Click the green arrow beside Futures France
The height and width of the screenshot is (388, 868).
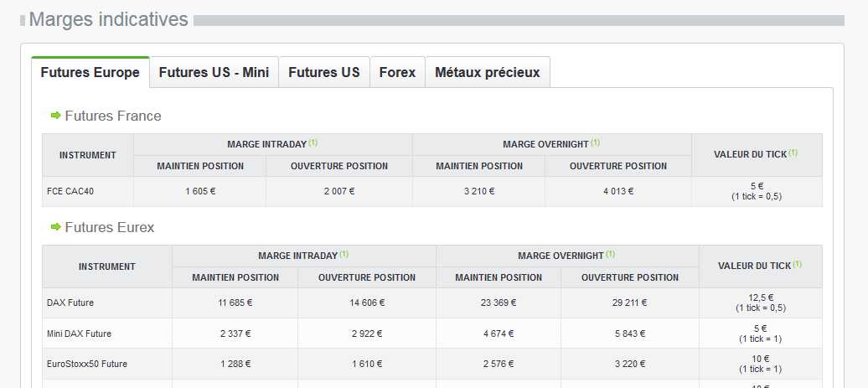click(56, 116)
